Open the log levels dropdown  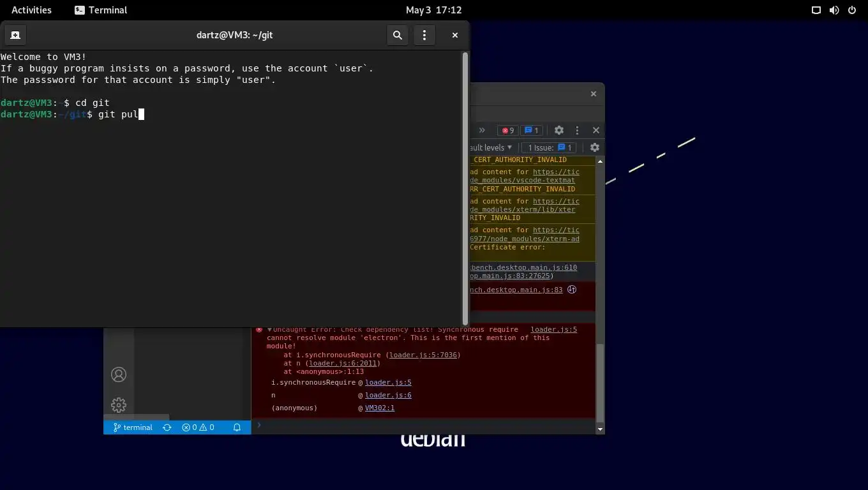pyautogui.click(x=491, y=147)
